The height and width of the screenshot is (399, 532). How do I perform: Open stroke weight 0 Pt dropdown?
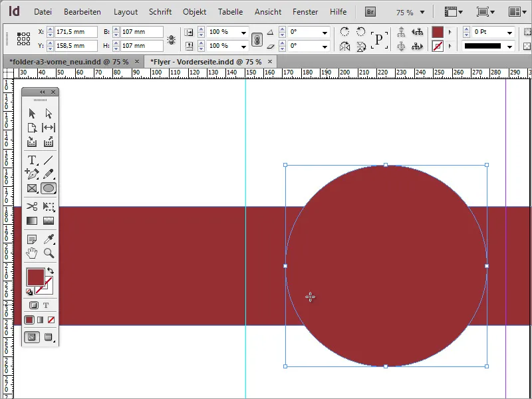[x=509, y=33]
